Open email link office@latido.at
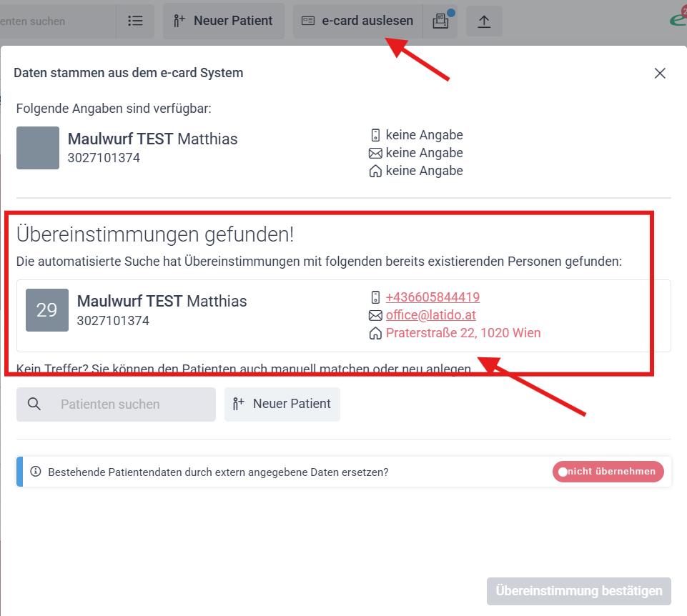This screenshot has height=616, width=687. pos(430,315)
